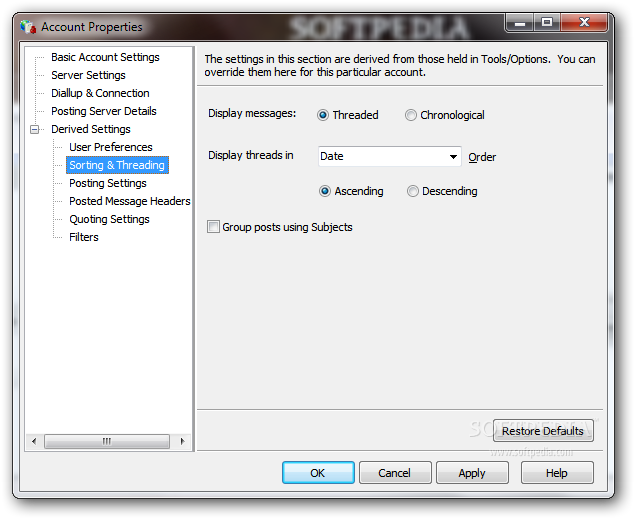The image size is (635, 519).
Task: Open Quoting Settings page
Action: click(x=109, y=219)
